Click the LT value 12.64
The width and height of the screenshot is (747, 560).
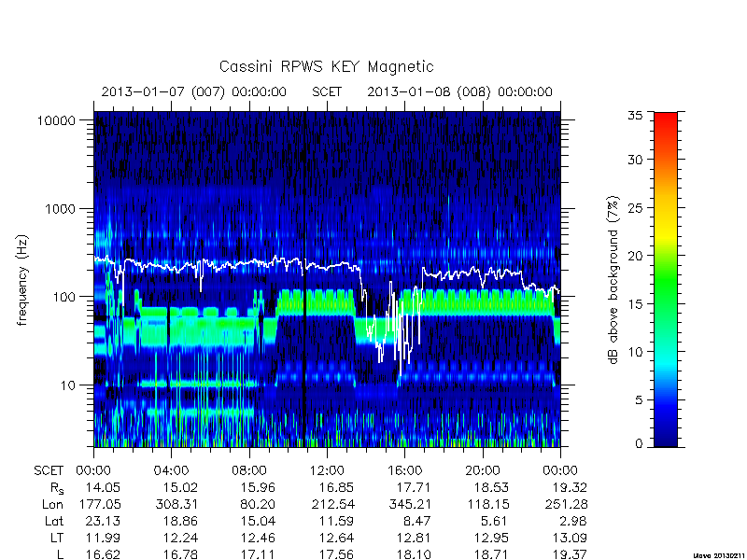click(336, 538)
